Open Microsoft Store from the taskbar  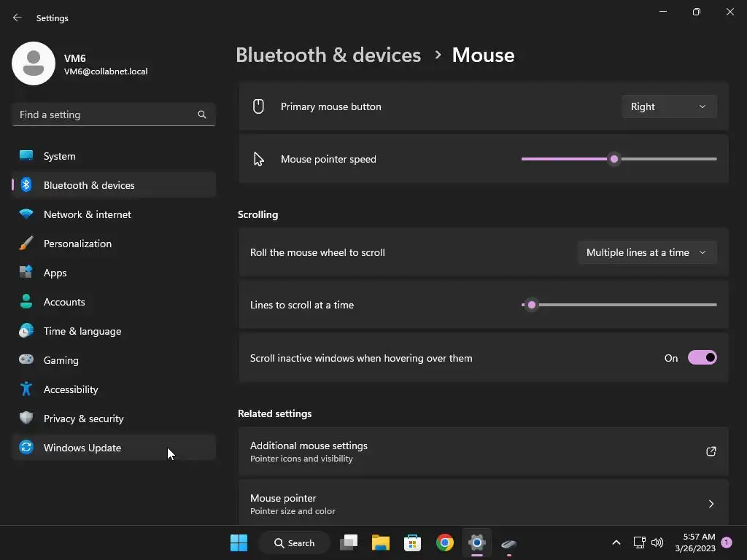click(413, 542)
